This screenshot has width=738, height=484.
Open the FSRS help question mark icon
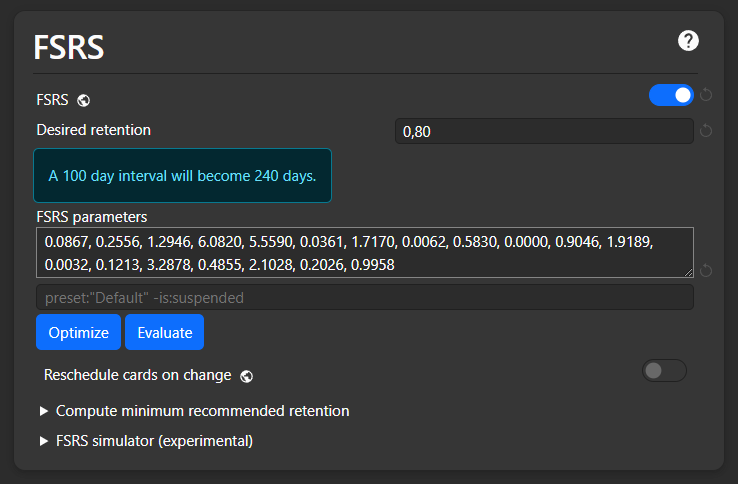[688, 41]
